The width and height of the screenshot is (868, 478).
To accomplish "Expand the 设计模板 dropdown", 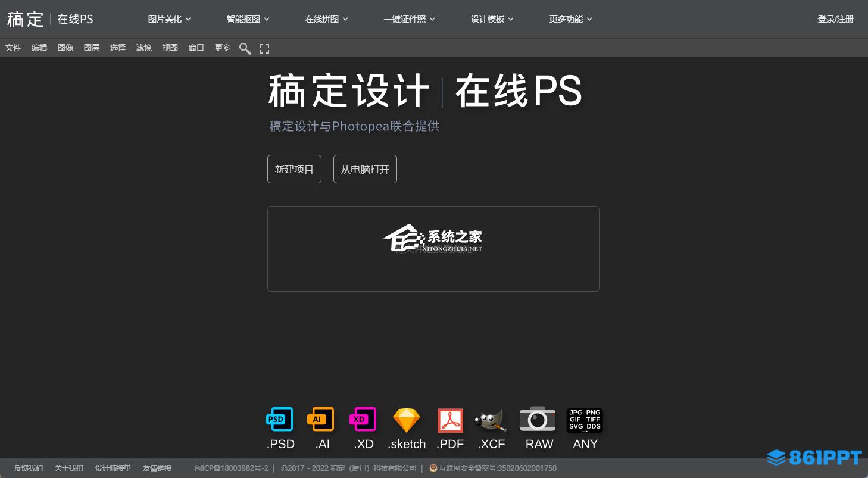I will pyautogui.click(x=492, y=19).
